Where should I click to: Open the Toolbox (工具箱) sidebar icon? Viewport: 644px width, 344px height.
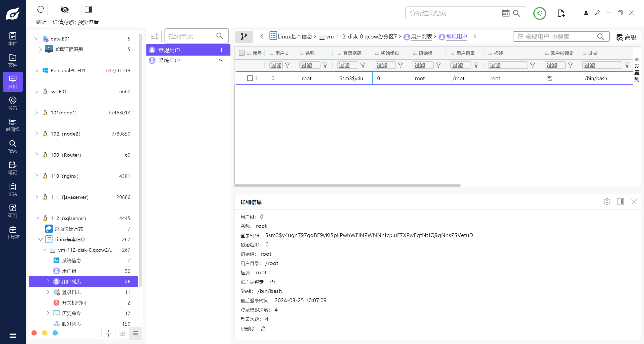(x=13, y=233)
